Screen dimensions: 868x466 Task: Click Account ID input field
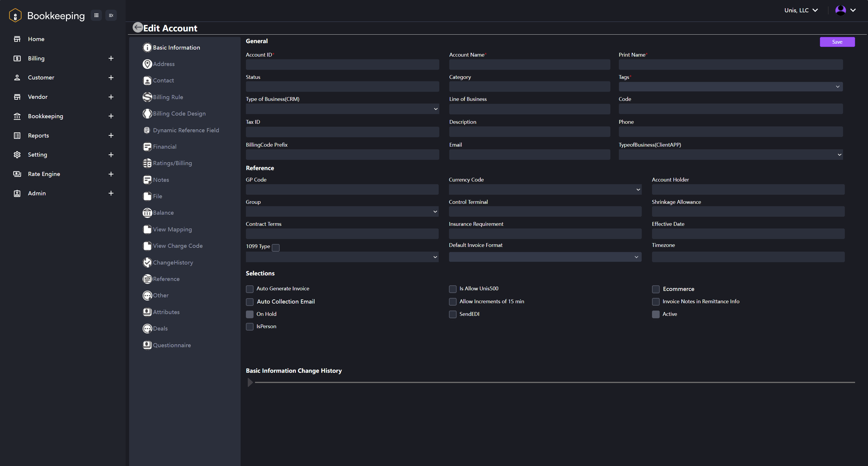click(342, 64)
